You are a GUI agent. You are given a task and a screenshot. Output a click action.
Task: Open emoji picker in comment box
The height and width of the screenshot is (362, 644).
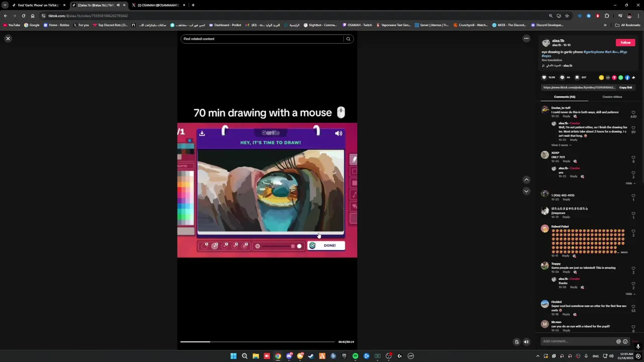(625, 341)
